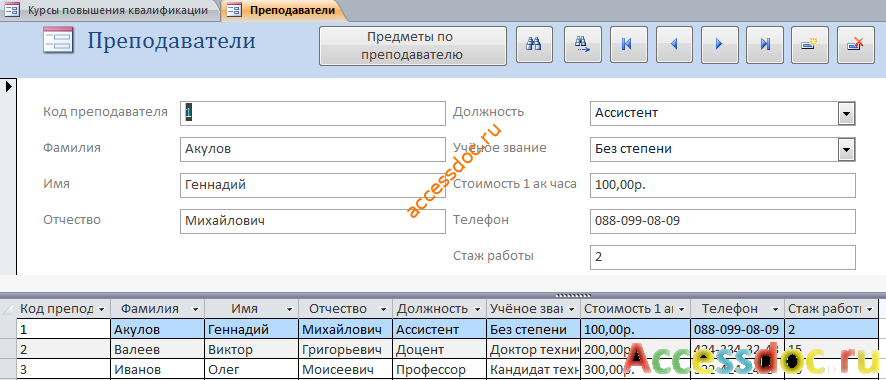Click cell Моисеевич in the datasheet

tap(345, 370)
